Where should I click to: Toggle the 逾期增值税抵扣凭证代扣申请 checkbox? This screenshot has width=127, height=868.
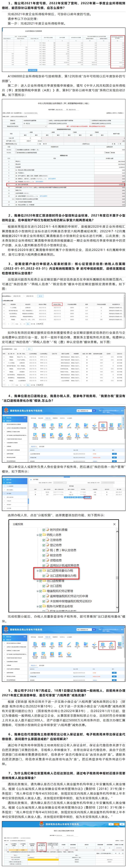click(x=44, y=596)
